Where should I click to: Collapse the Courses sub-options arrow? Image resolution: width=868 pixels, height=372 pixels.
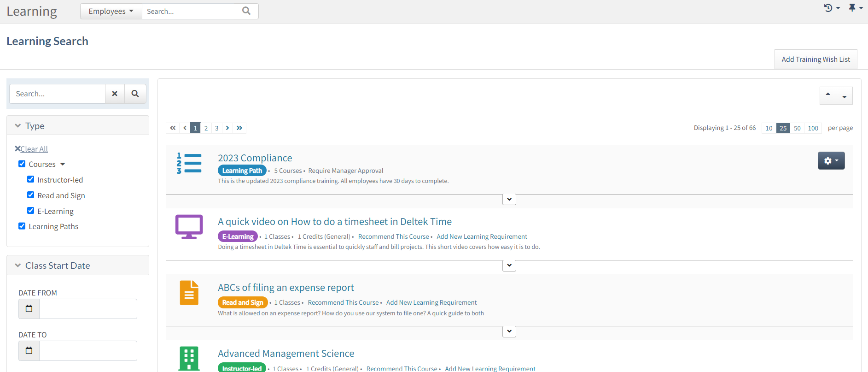coord(63,164)
